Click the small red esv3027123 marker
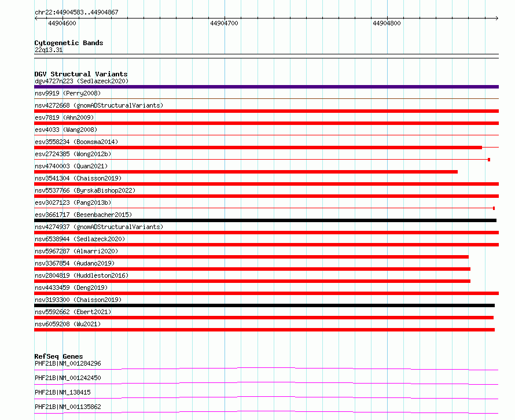Screen dimensions: 515x420 [494, 208]
